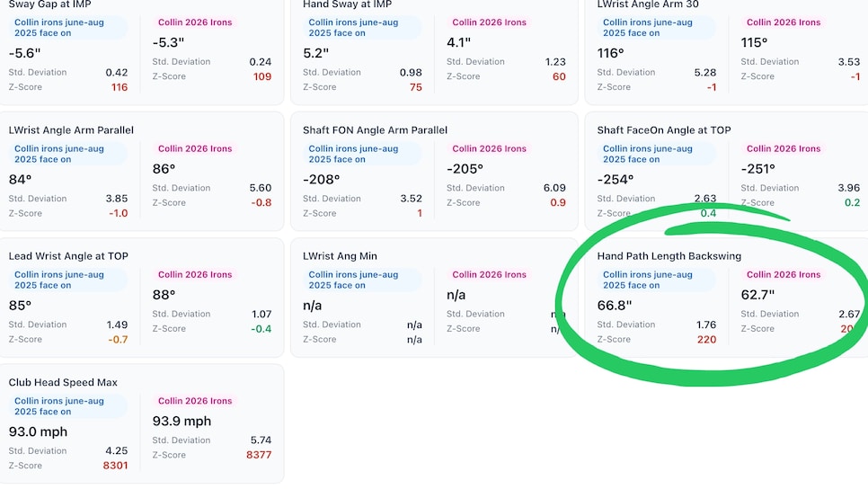Screen dimensions: 868x489
Task: Select the 66.8" hand path length value
Action: 616,306
